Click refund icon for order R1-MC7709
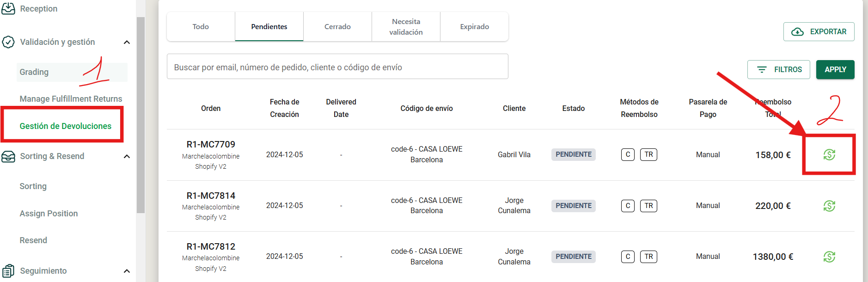 [829, 155]
